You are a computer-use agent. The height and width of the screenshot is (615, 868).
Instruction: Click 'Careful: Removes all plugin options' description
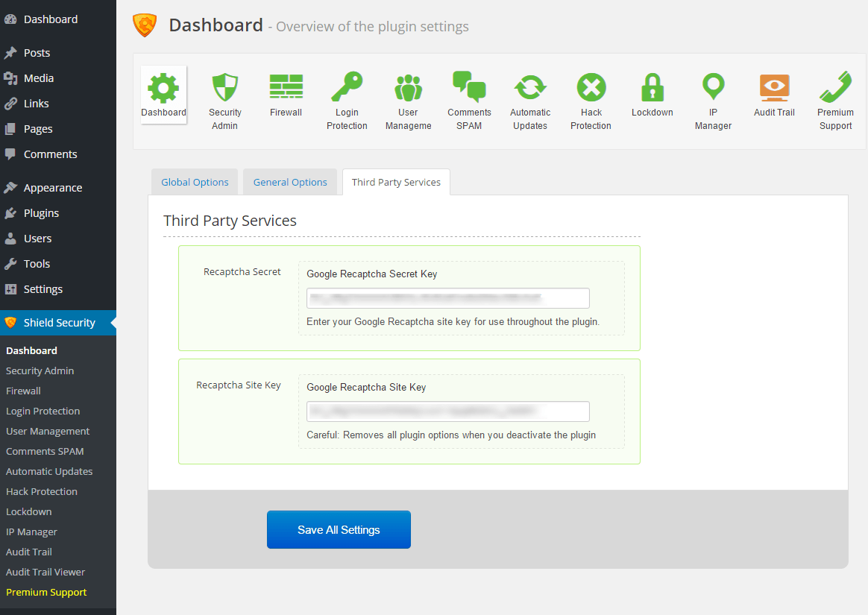tap(451, 435)
